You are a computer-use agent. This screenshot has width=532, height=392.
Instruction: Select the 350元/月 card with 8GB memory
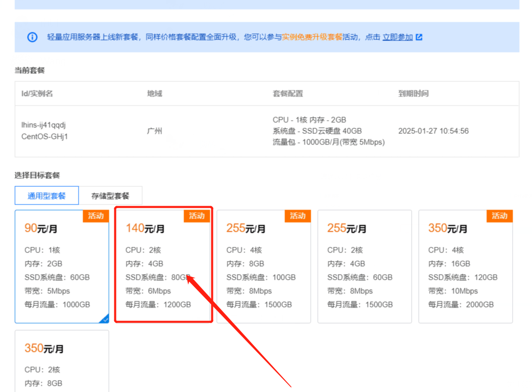click(x=62, y=361)
